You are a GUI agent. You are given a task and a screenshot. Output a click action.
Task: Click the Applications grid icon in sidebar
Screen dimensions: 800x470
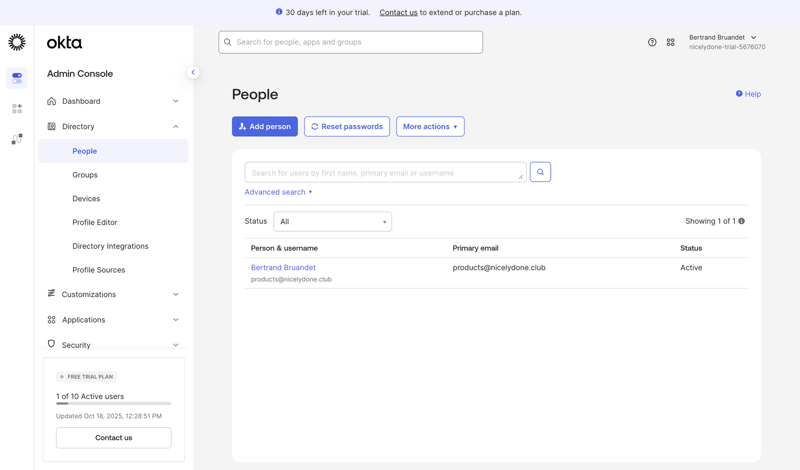(x=52, y=319)
